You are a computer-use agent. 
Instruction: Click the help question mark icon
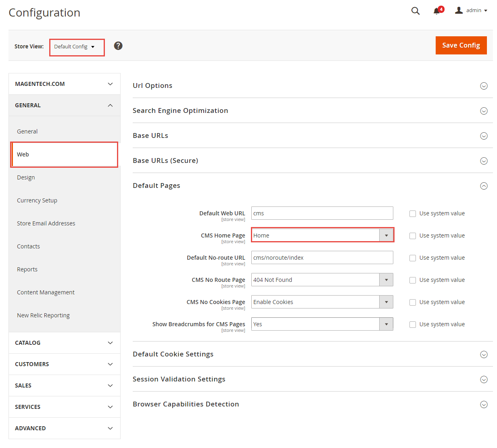click(x=118, y=46)
